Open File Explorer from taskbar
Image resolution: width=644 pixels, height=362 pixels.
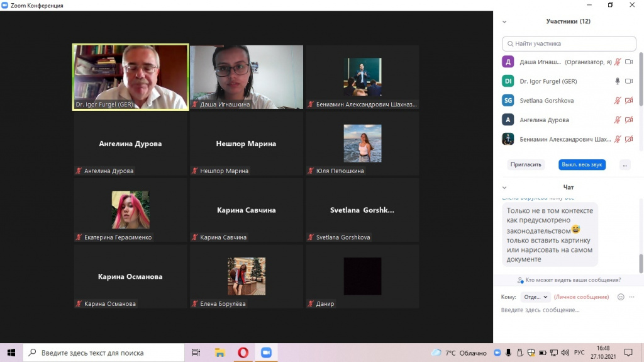point(219,353)
